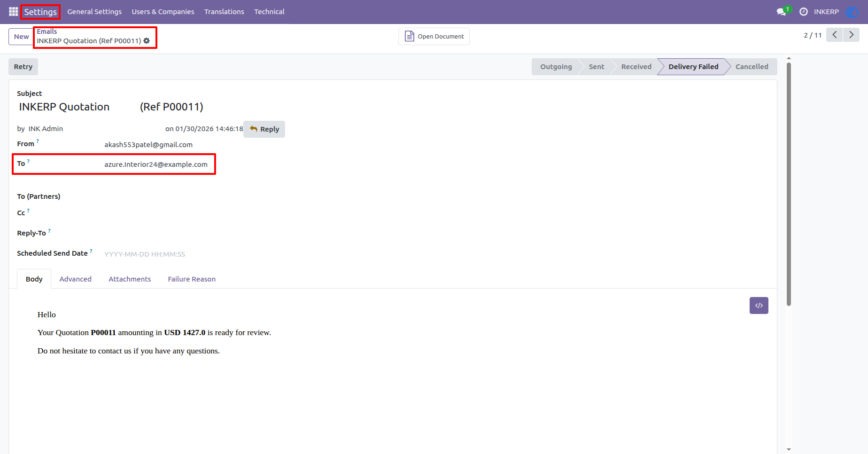Click the vertical scrollbar of the form
Image resolution: width=868 pixels, height=454 pixels.
[x=789, y=184]
